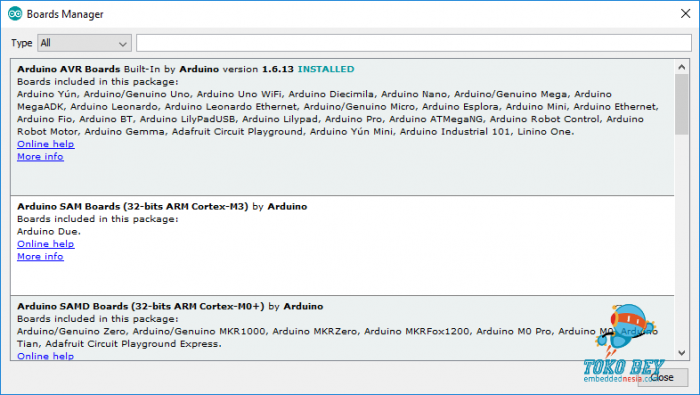The height and width of the screenshot is (395, 700).
Task: Open Online help for Arduino AVR Boards
Action: (46, 144)
